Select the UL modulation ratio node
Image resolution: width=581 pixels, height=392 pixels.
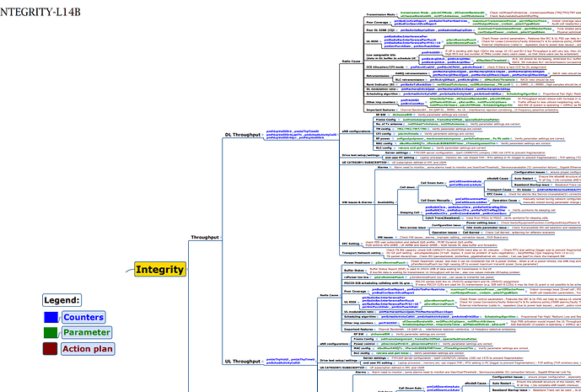pyautogui.click(x=359, y=312)
